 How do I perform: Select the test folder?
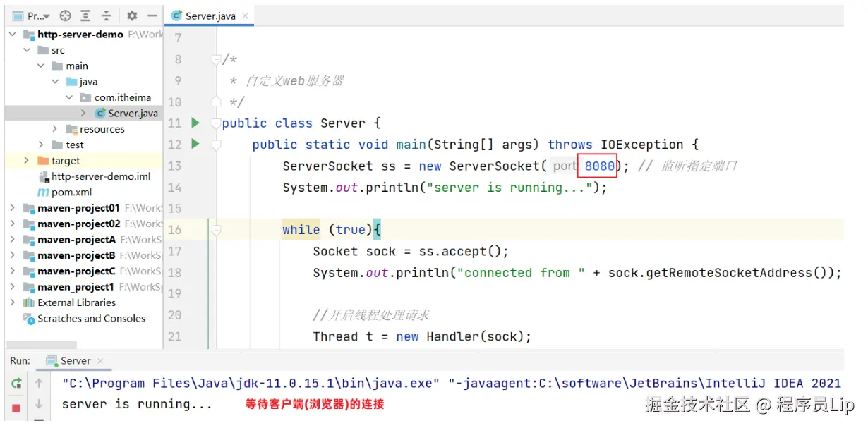[75, 145]
